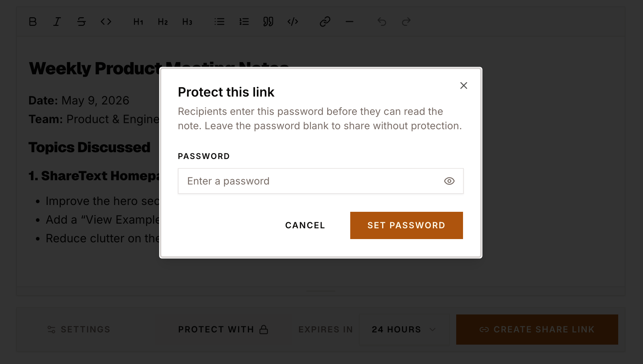The image size is (643, 364).
Task: Click the Enter a password field
Action: 321,181
